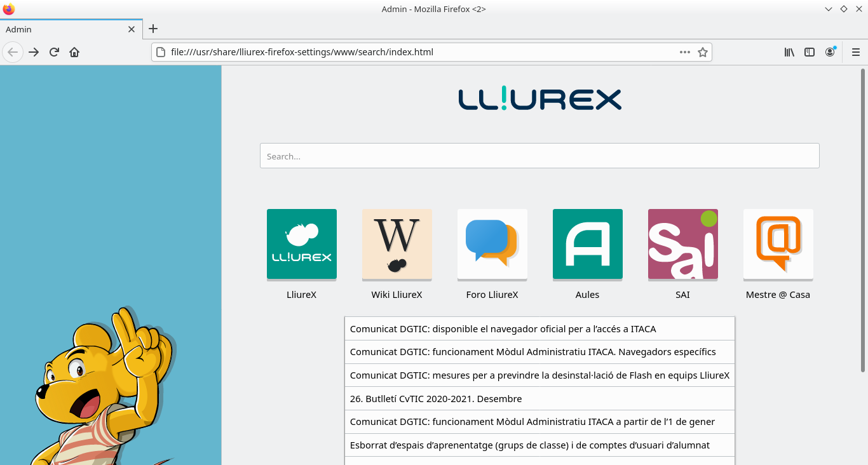Image resolution: width=868 pixels, height=465 pixels.
Task: Open 26. Butlletí CvTIC 2020-2021. Desembre
Action: (x=539, y=399)
